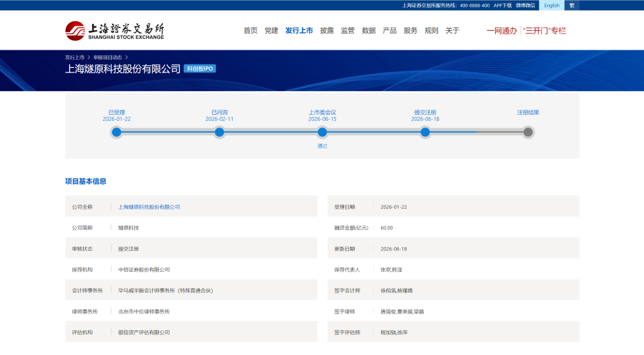Switch site language to English
This screenshot has height=355, width=644.
(x=551, y=5)
